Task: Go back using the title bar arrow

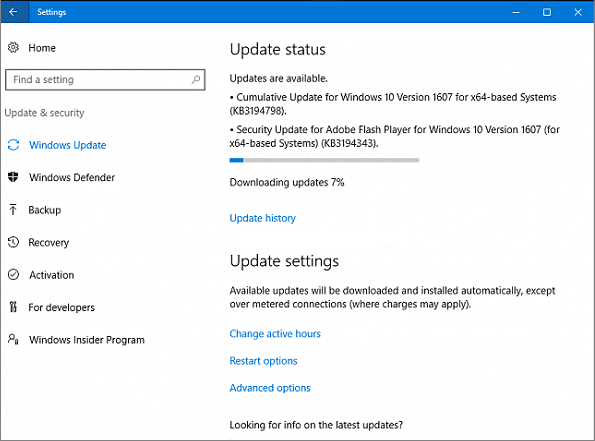Action: pyautogui.click(x=14, y=12)
